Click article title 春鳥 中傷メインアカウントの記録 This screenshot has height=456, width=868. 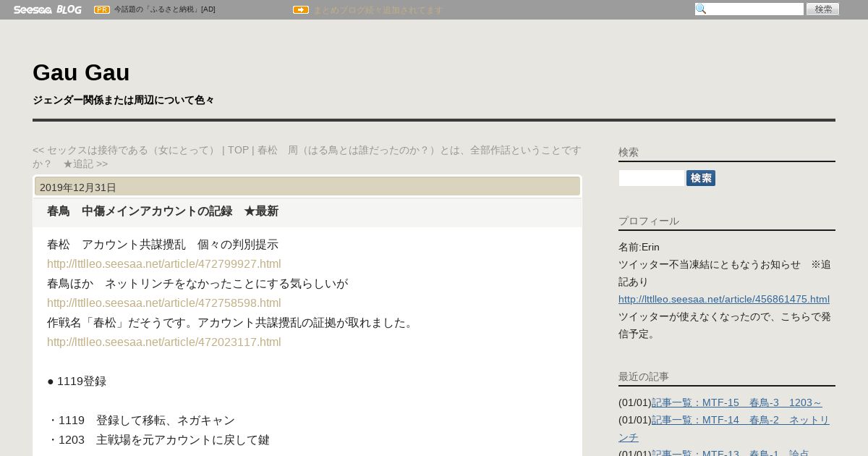[x=163, y=211]
